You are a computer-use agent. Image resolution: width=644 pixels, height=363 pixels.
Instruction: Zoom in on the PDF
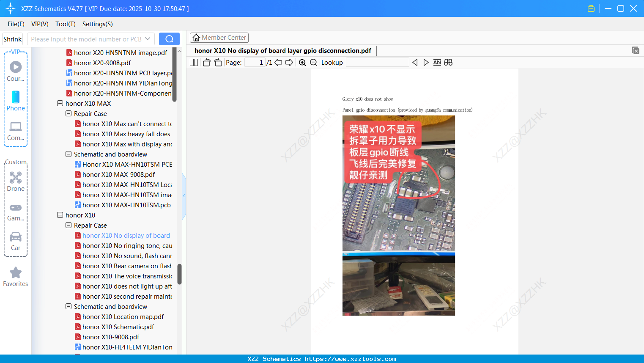[302, 63]
